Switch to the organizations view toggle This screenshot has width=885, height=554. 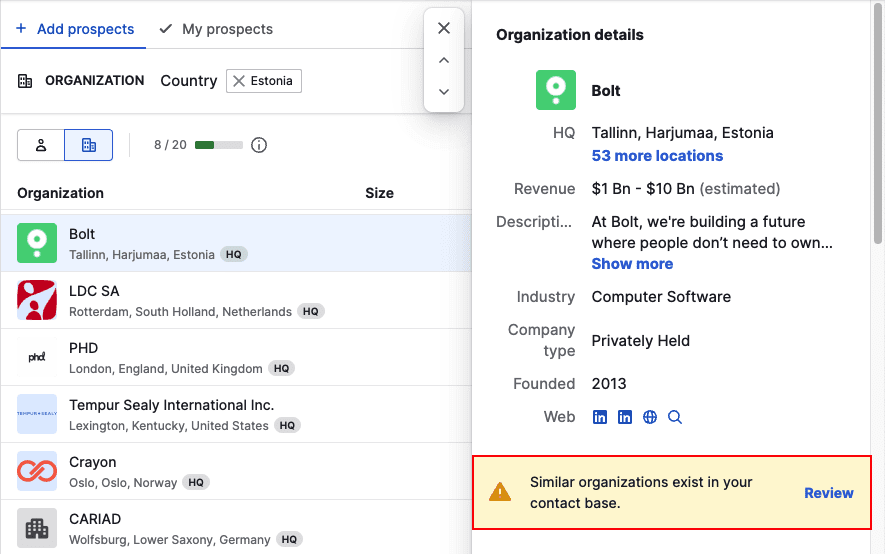88,145
